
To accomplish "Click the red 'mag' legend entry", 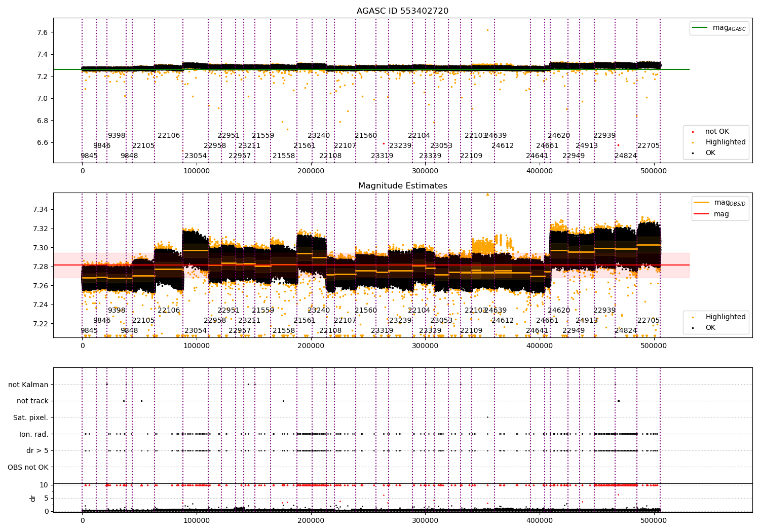I will coord(721,214).
